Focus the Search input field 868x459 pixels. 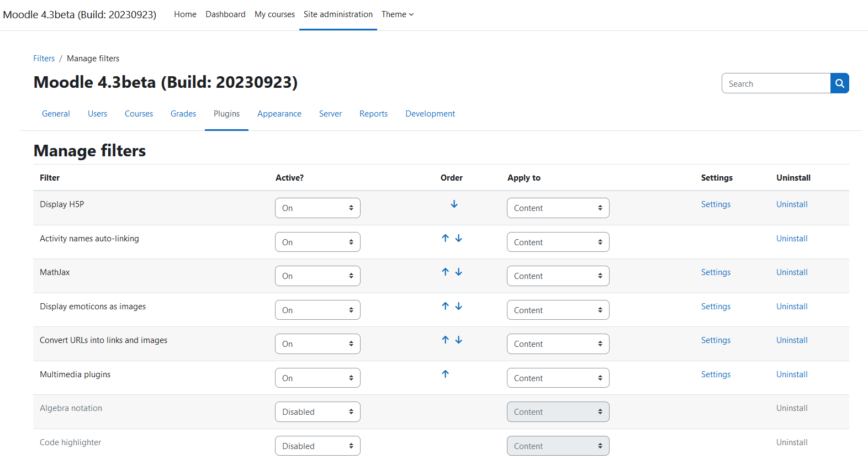[776, 83]
